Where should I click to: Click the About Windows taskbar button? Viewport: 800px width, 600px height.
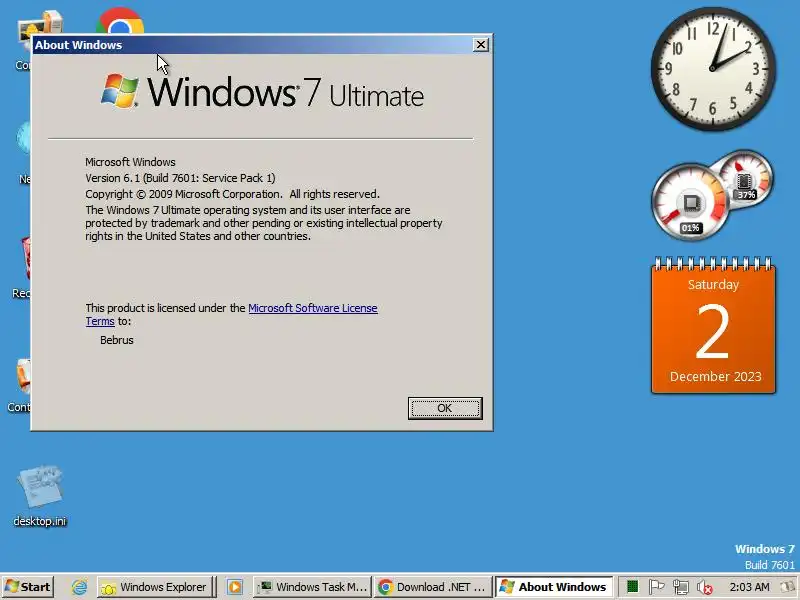[554, 587]
